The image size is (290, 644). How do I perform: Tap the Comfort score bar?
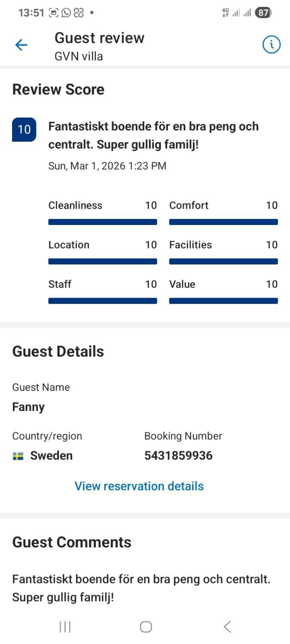point(223,222)
